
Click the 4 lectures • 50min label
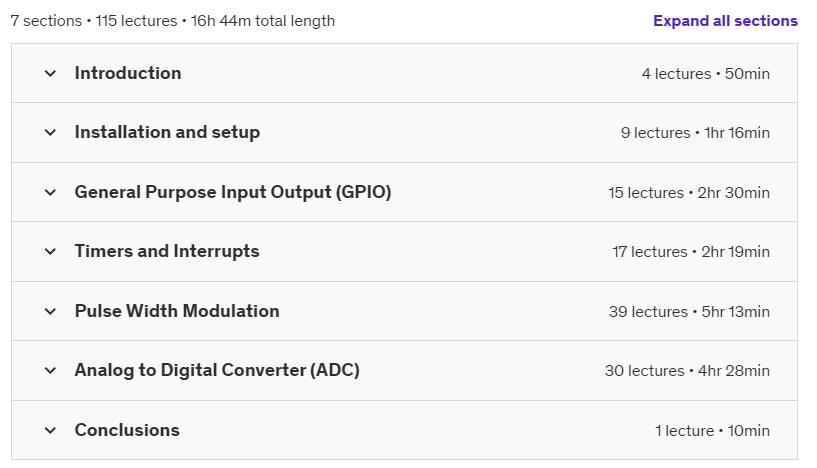[705, 73]
